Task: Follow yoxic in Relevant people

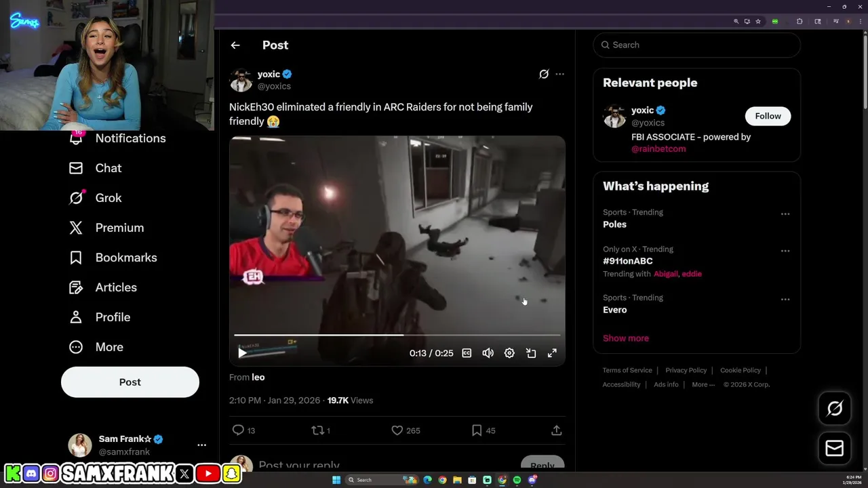Action: (768, 116)
